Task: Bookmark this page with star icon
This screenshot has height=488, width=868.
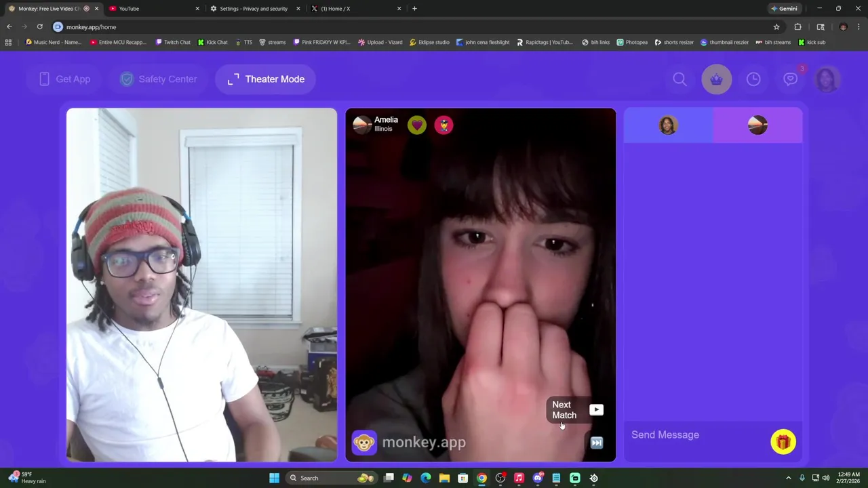Action: (x=776, y=27)
